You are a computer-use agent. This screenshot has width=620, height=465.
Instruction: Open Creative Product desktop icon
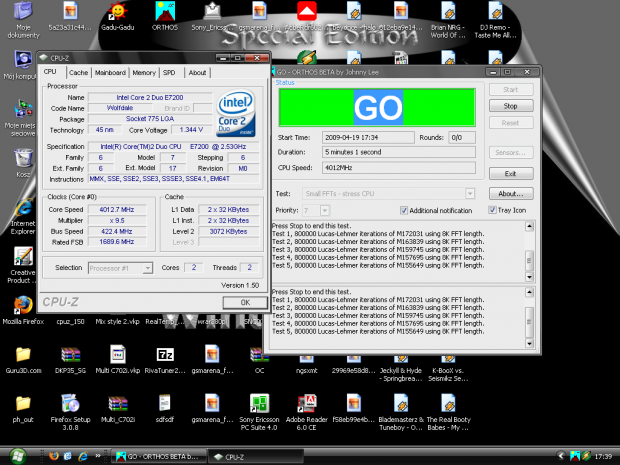tap(23, 265)
